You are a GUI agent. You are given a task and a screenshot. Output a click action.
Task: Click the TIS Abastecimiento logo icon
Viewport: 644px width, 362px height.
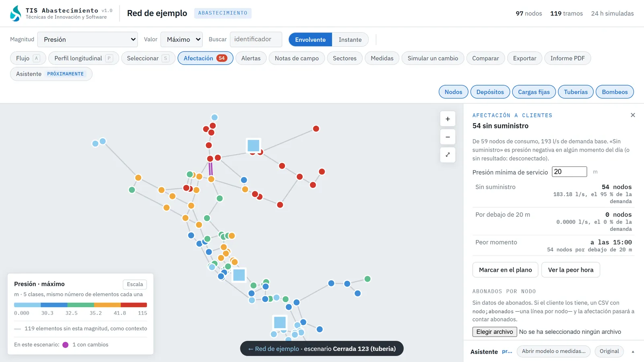point(16,13)
